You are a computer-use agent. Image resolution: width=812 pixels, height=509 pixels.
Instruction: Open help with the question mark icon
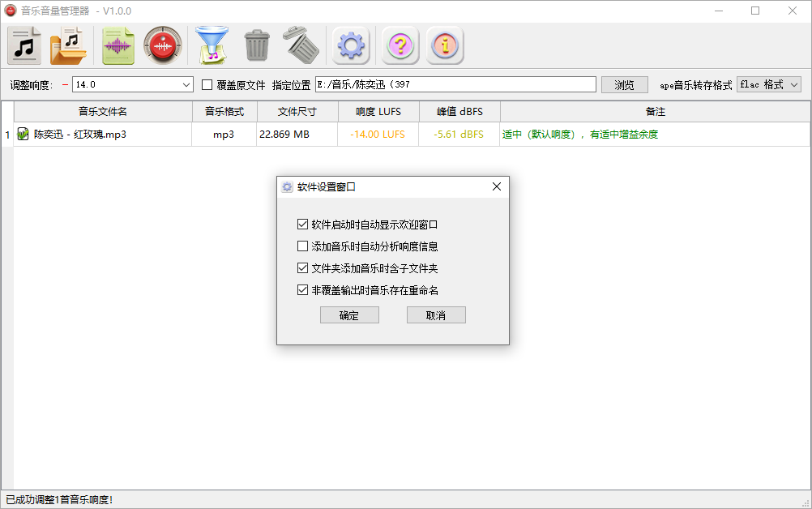400,45
